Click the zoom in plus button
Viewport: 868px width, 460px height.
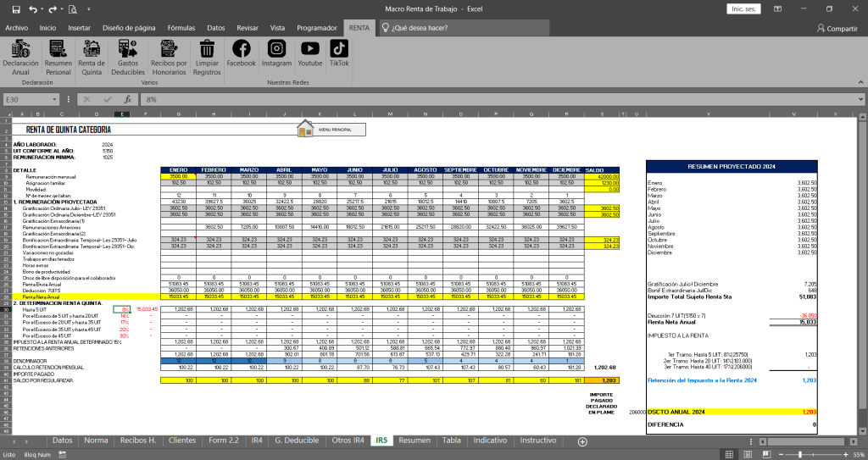845,454
